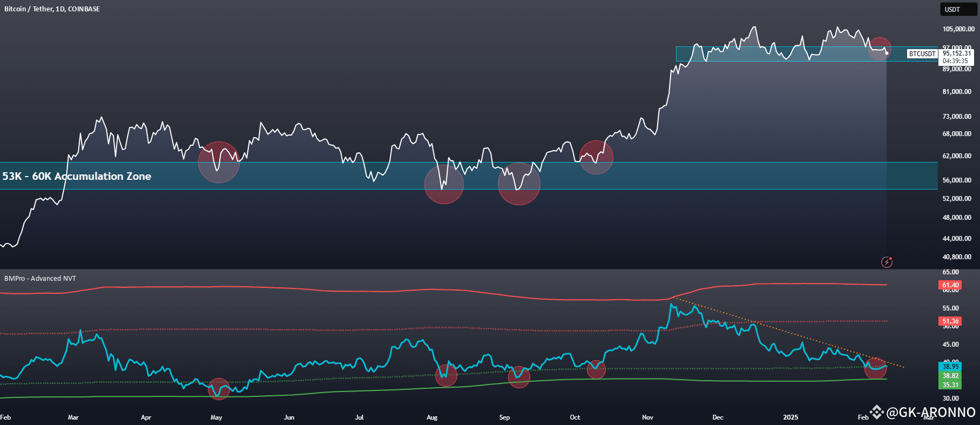Click 56,000.00 on the price axis

pos(957,180)
